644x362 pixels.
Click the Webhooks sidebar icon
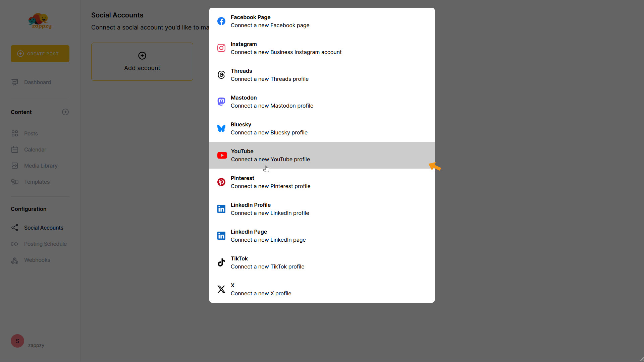[x=15, y=260]
